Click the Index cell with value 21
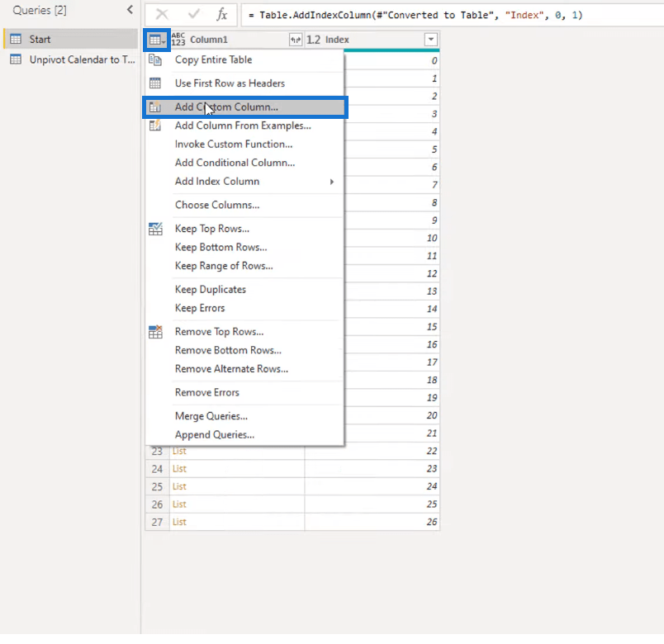The width and height of the screenshot is (664, 644). (391, 433)
